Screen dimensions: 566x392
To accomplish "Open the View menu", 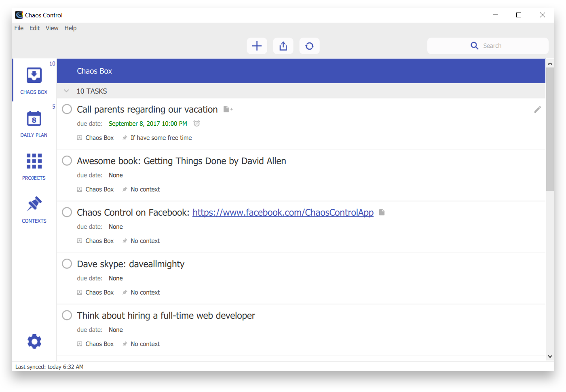I will click(52, 28).
